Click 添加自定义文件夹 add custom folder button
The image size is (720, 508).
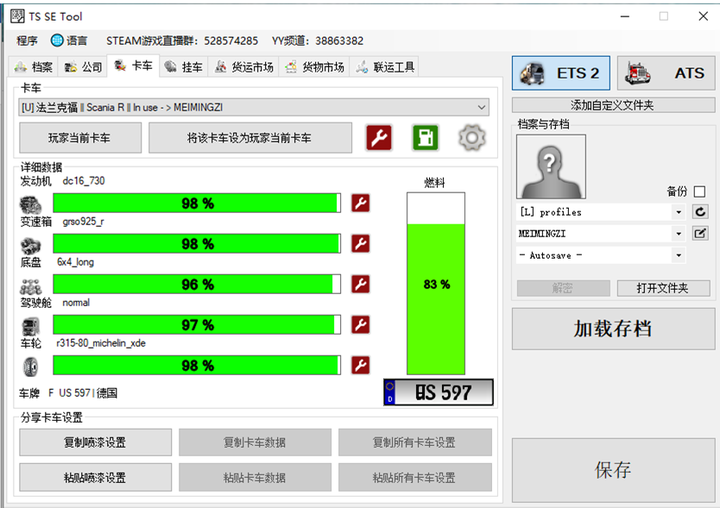(613, 105)
